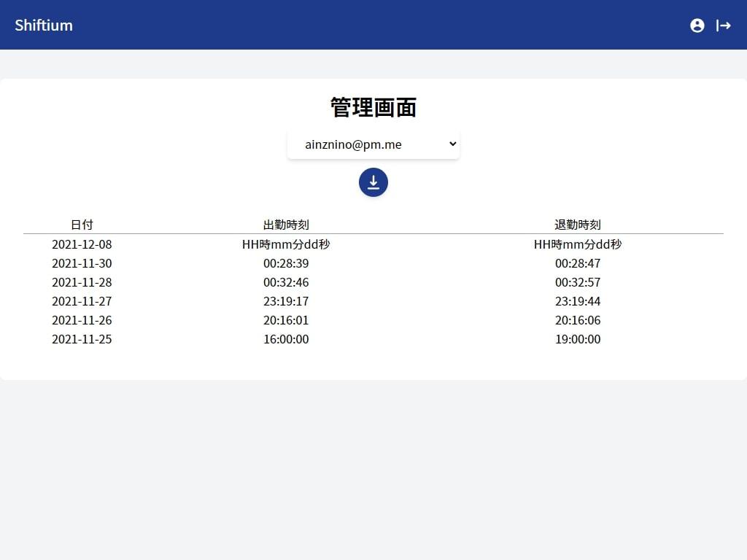This screenshot has height=560, width=747.
Task: Click clock-in time 00:32:46
Action: tap(286, 282)
